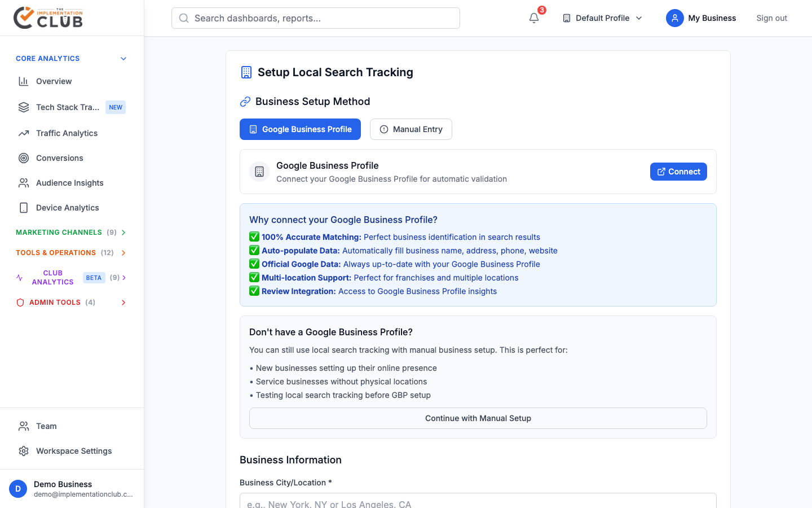Click the Workspace Settings gear icon
812x508 pixels.
coord(24,451)
